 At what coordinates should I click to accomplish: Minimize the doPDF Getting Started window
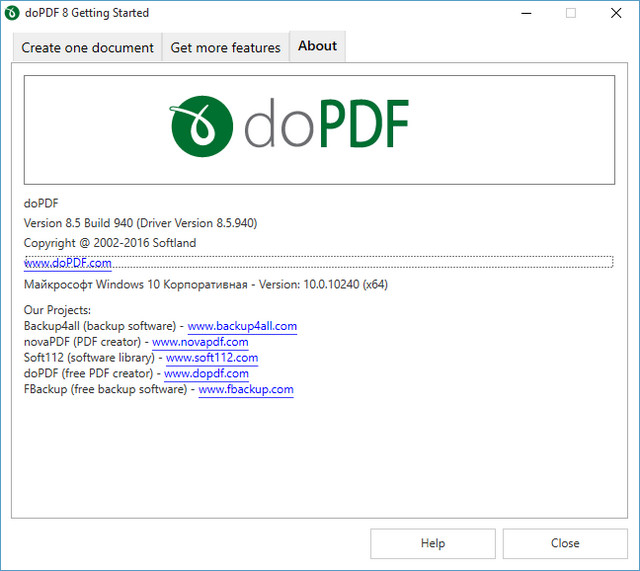[524, 13]
